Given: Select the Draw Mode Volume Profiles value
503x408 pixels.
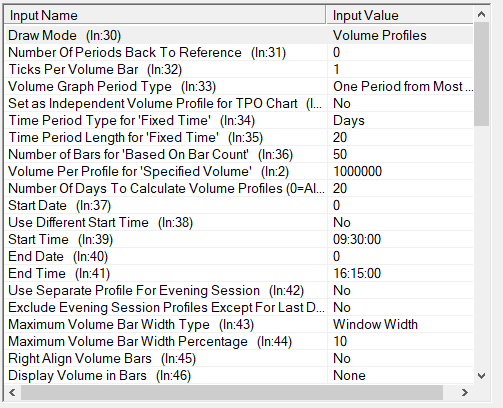Looking at the screenshot, I should (x=400, y=35).
